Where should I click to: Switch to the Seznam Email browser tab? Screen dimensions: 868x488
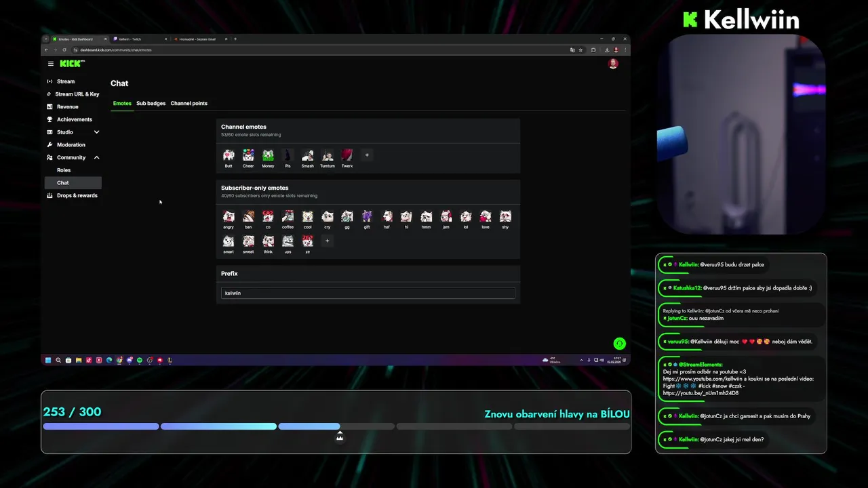pyautogui.click(x=200, y=39)
